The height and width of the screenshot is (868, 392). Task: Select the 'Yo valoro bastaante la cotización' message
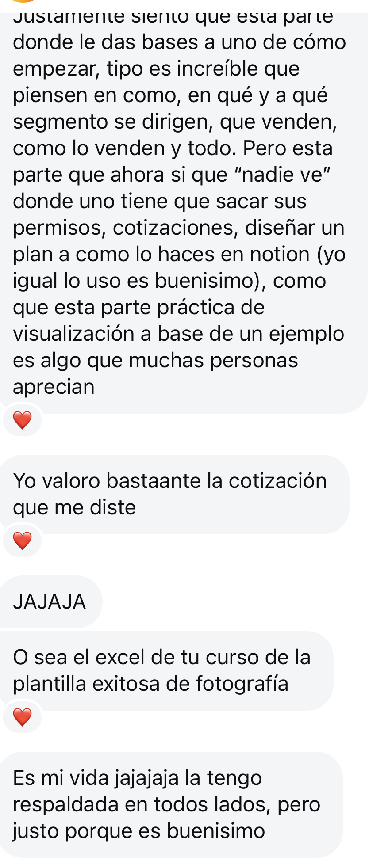pyautogui.click(x=174, y=494)
